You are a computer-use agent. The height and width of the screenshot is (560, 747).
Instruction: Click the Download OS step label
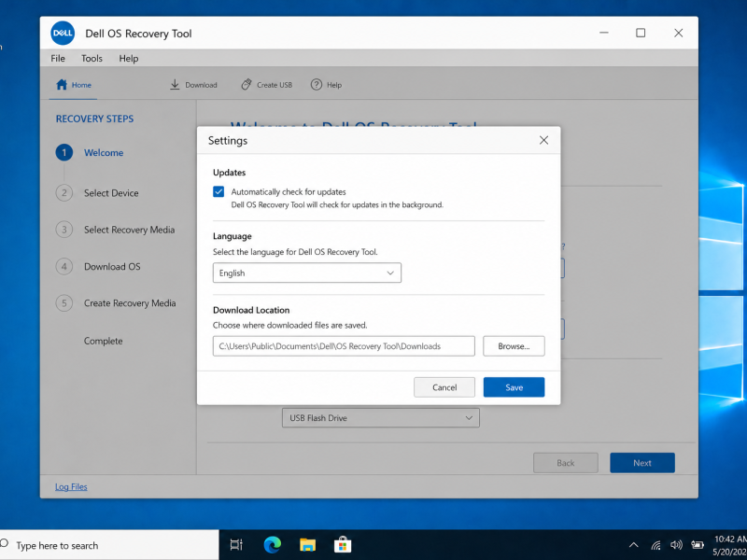(x=112, y=267)
